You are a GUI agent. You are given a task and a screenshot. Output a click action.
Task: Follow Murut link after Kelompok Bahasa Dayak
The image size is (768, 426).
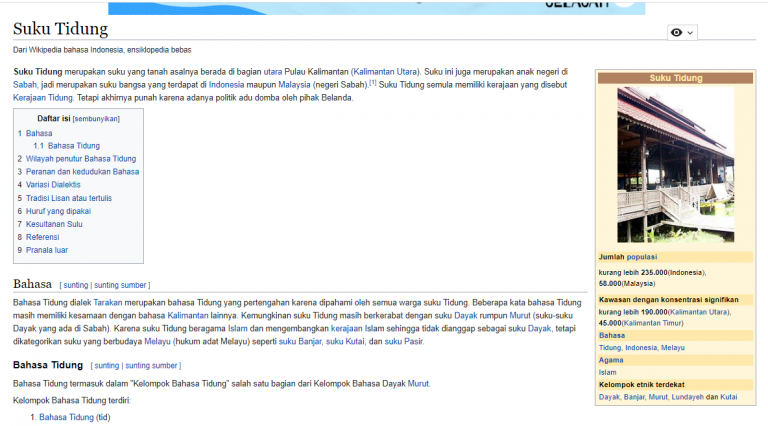(x=418, y=383)
